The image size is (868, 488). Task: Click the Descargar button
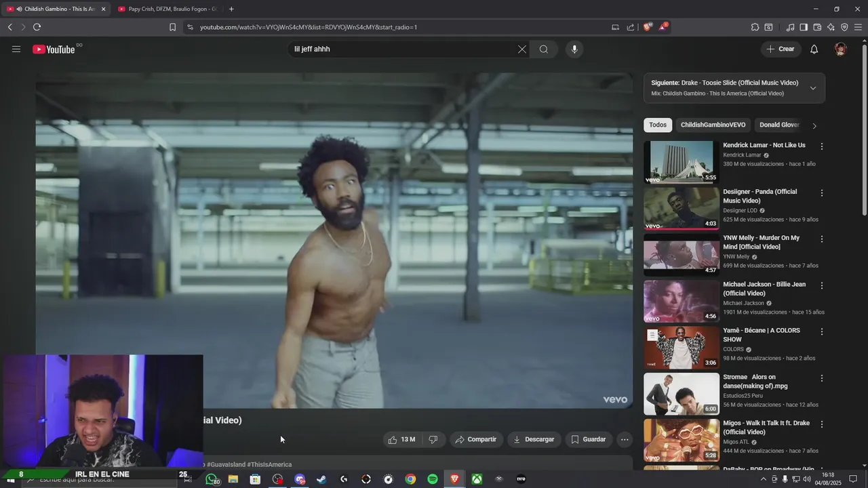(x=534, y=439)
